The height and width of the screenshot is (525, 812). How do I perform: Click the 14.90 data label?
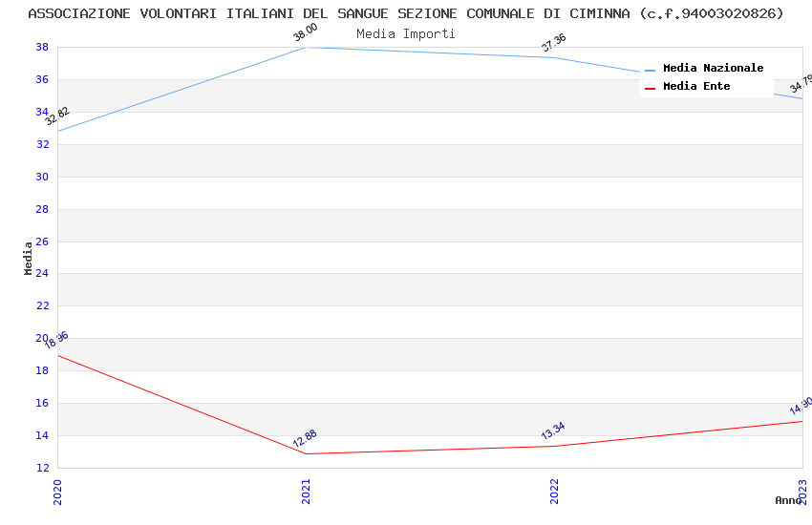tap(801, 406)
